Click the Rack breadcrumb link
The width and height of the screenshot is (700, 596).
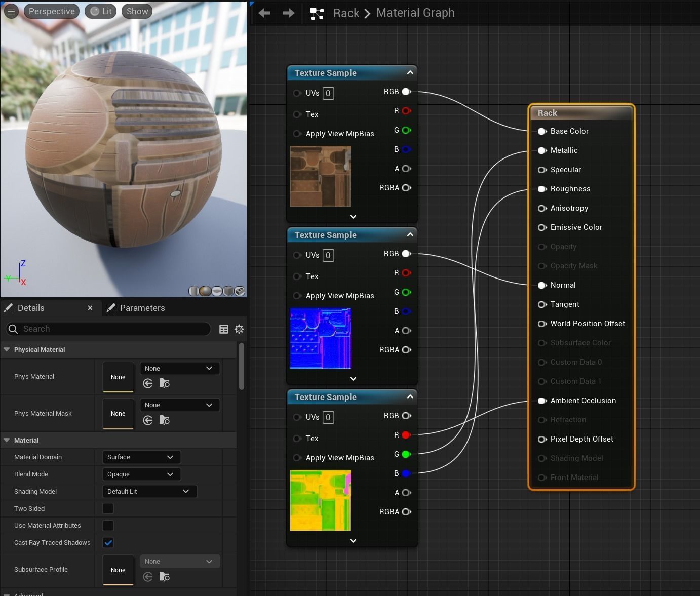click(346, 13)
